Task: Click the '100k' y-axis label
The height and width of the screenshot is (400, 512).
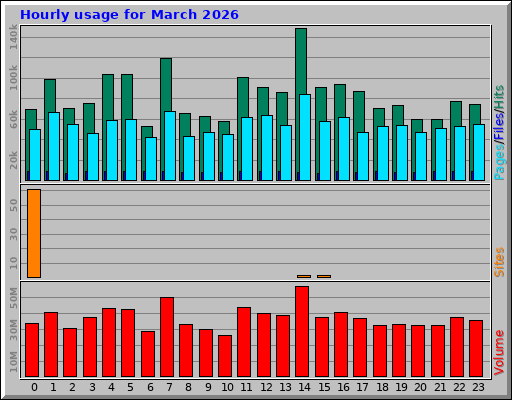Action: pyautogui.click(x=13, y=78)
